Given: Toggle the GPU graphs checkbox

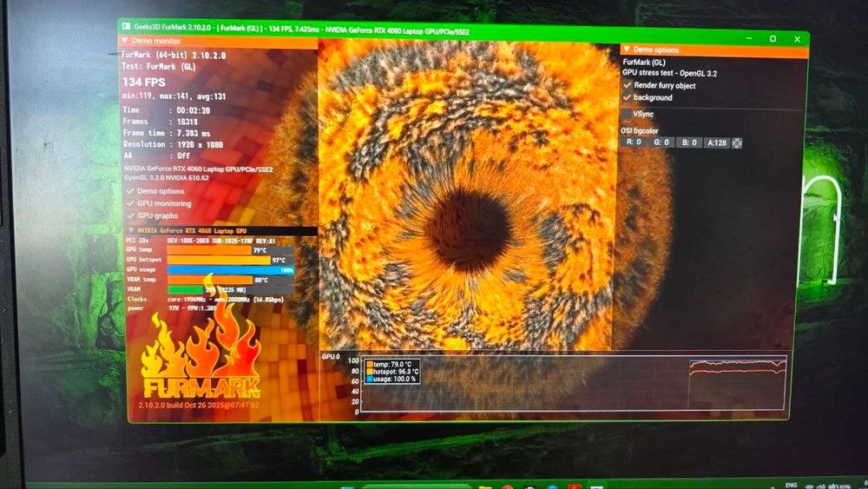Looking at the screenshot, I should coord(131,216).
